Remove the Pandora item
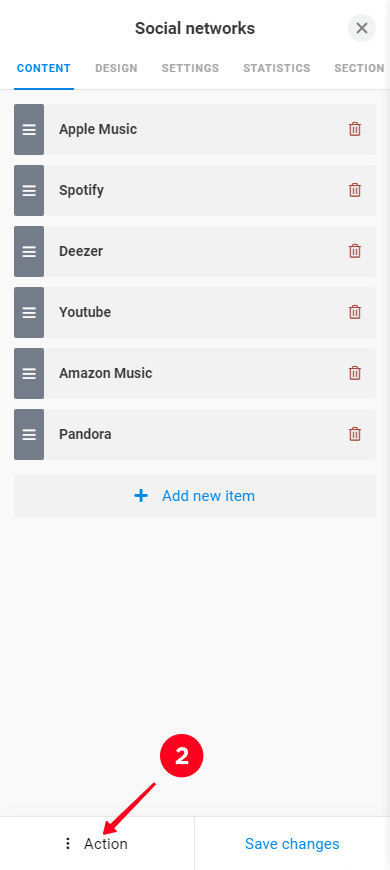Image resolution: width=390 pixels, height=870 pixels. coord(354,434)
